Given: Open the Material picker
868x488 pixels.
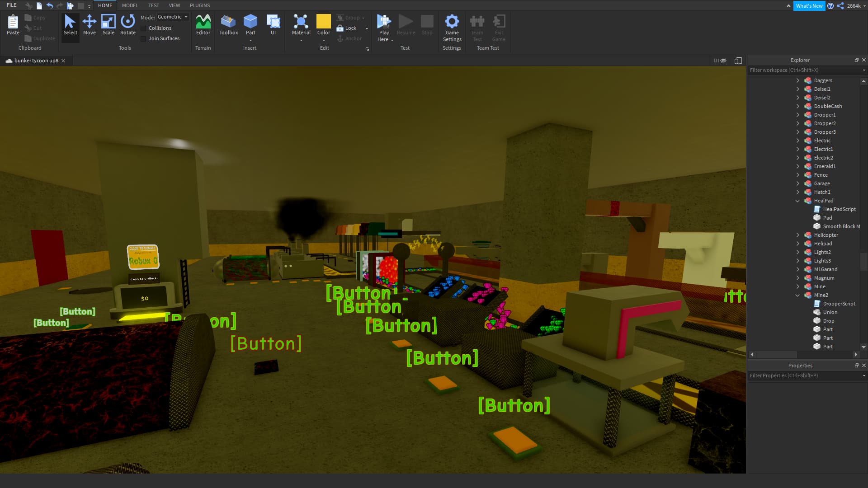Looking at the screenshot, I should click(301, 25).
